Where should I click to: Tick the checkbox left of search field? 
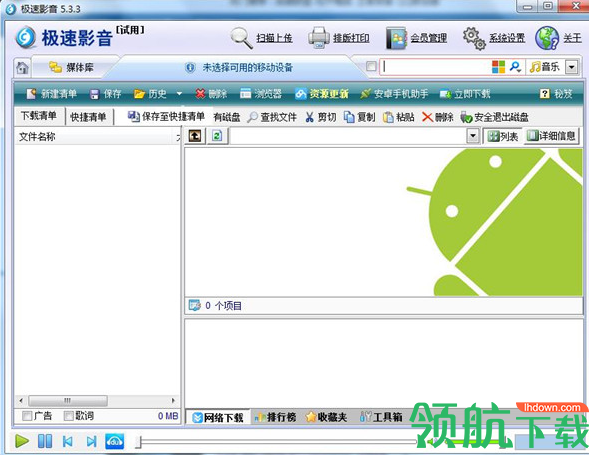pyautogui.click(x=371, y=67)
